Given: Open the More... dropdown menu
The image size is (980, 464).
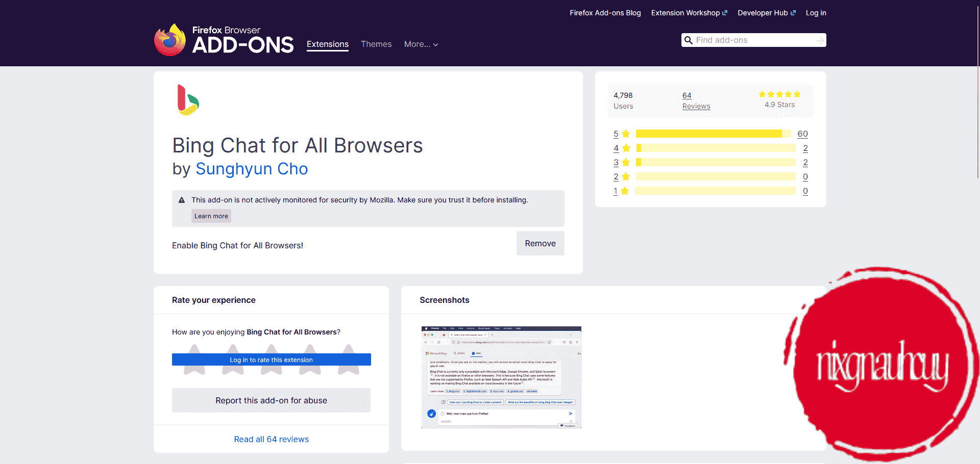Looking at the screenshot, I should pyautogui.click(x=421, y=44).
